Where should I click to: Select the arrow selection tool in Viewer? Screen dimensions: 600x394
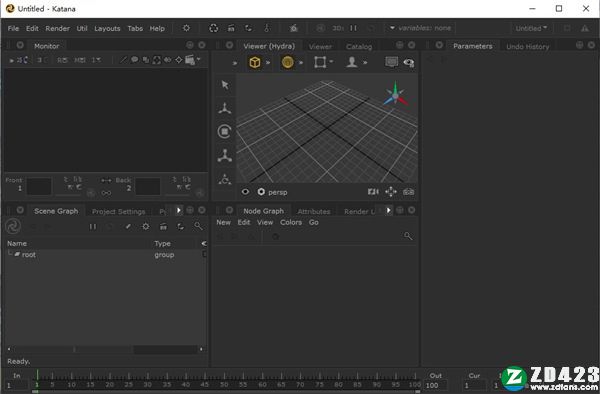[x=225, y=85]
